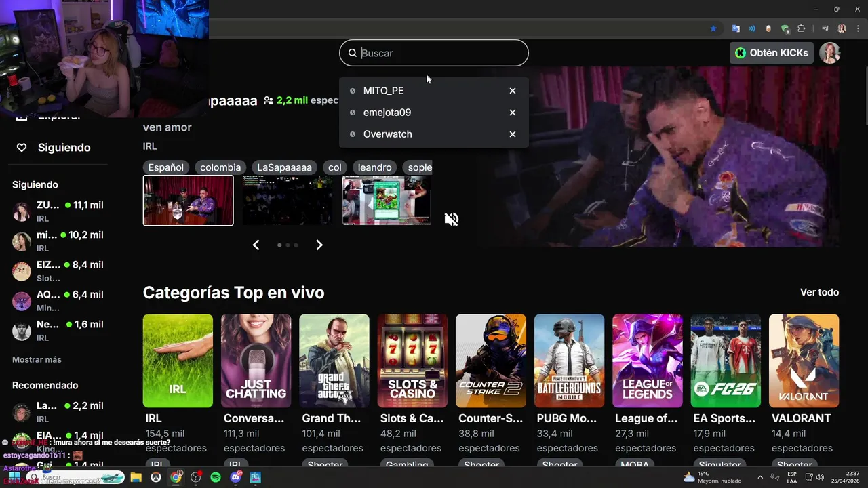Open followed channel mi... with 10,2 mil
868x488 pixels.
pos(60,241)
